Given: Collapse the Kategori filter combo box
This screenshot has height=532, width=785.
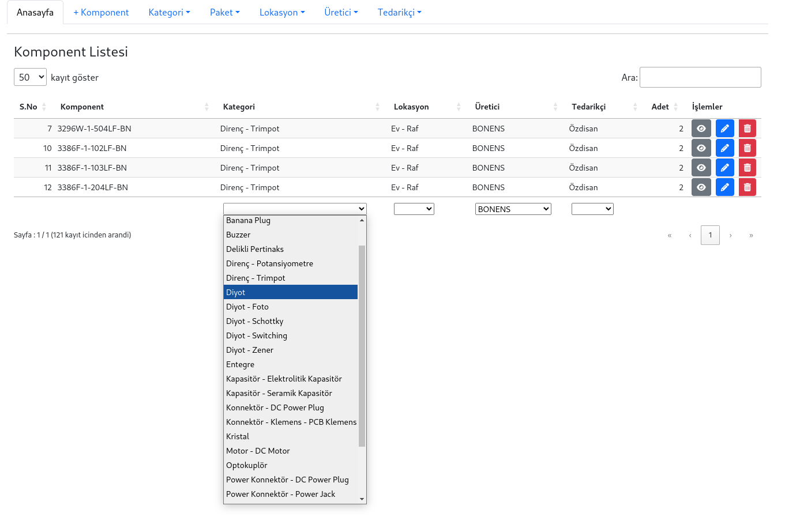Looking at the screenshot, I should point(295,209).
